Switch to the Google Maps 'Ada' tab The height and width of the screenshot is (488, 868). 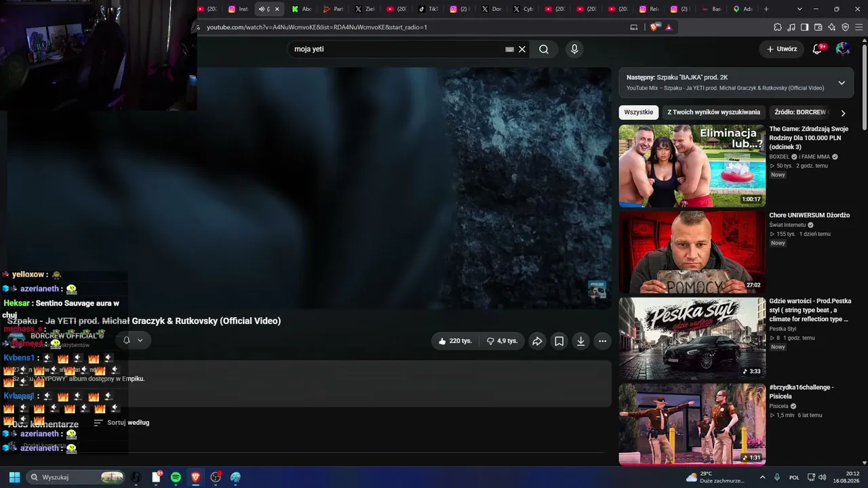[x=744, y=9]
